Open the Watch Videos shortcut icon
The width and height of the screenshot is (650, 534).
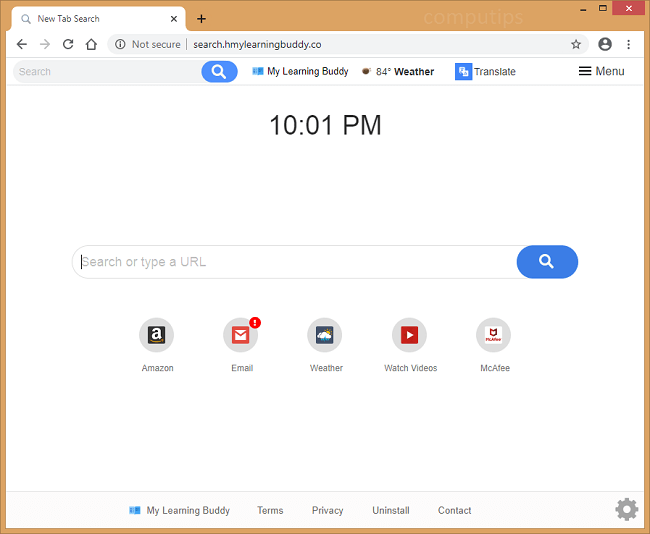tap(410, 335)
